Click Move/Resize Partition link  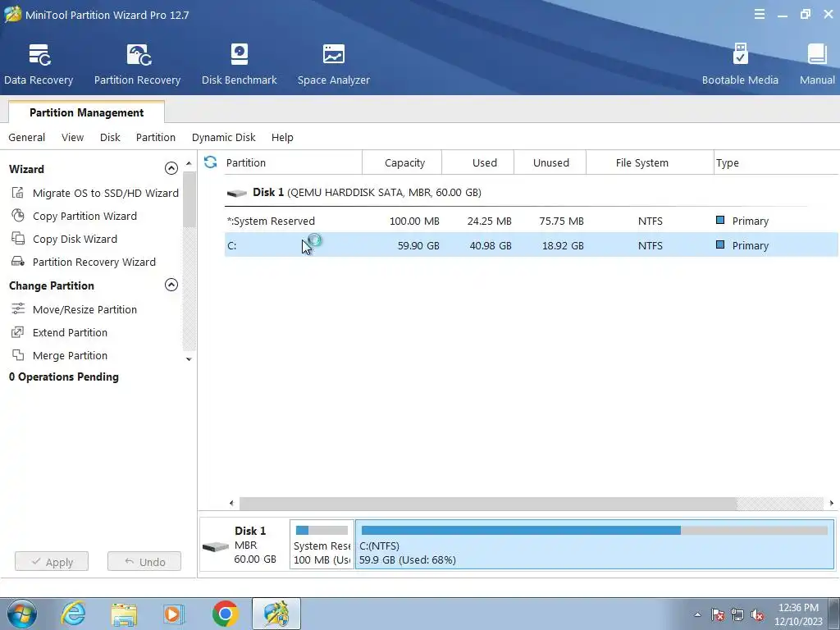[x=84, y=309]
